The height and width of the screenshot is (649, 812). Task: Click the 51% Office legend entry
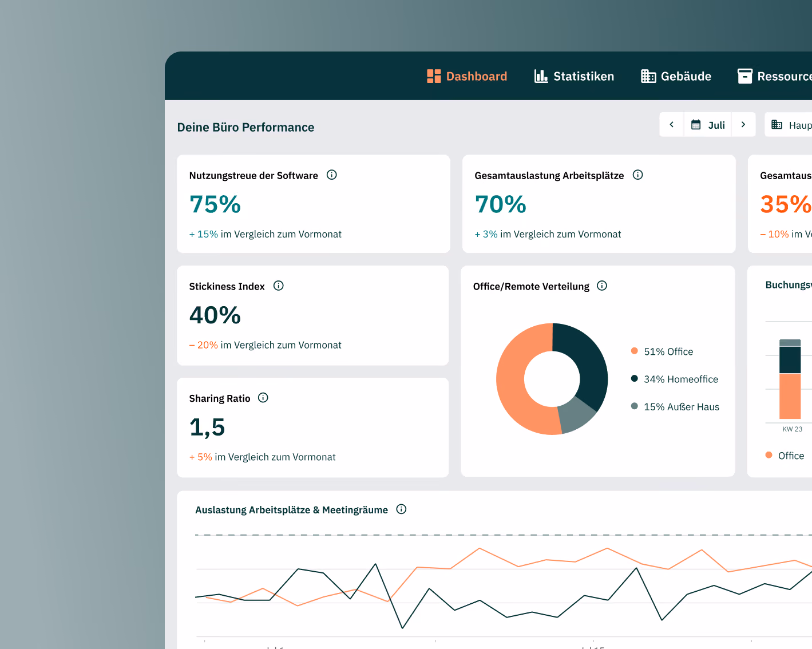662,351
